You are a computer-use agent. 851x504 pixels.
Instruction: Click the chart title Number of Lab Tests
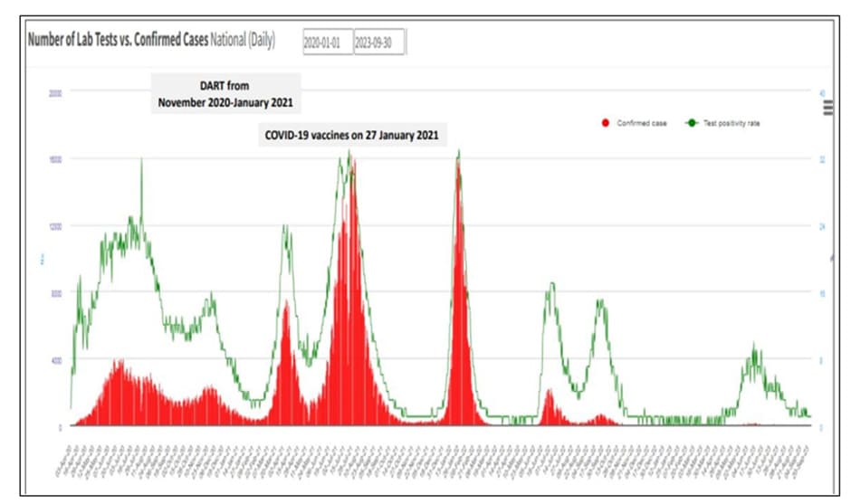(118, 41)
